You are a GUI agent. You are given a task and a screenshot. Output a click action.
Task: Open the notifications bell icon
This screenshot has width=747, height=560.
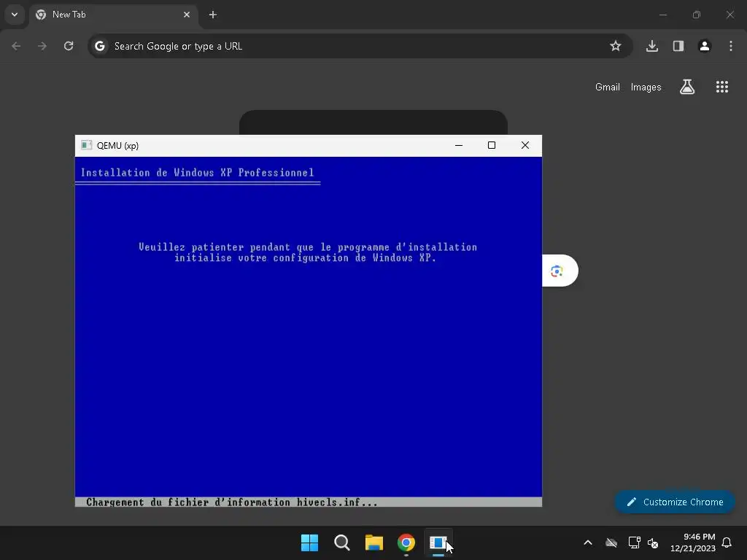point(727,542)
